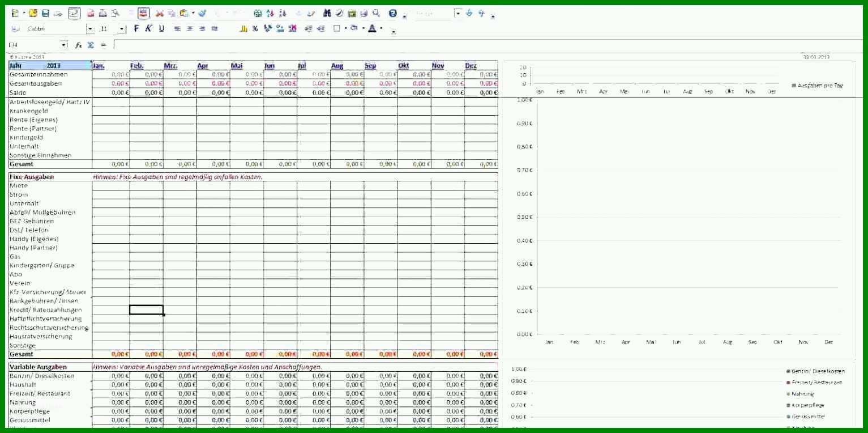Apply the font color A
868x433 pixels.
pos(372,28)
